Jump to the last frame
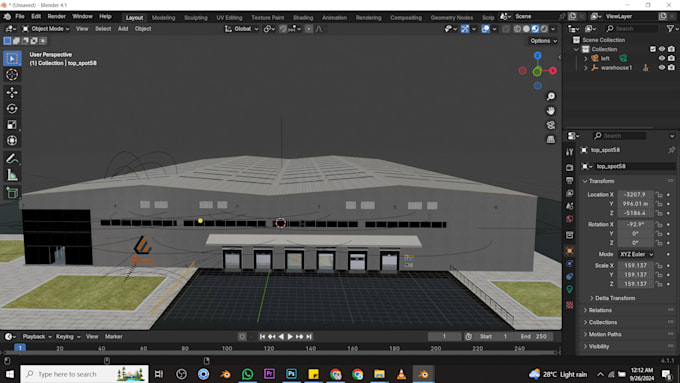Screen dimensions: 680x383 coord(309,337)
